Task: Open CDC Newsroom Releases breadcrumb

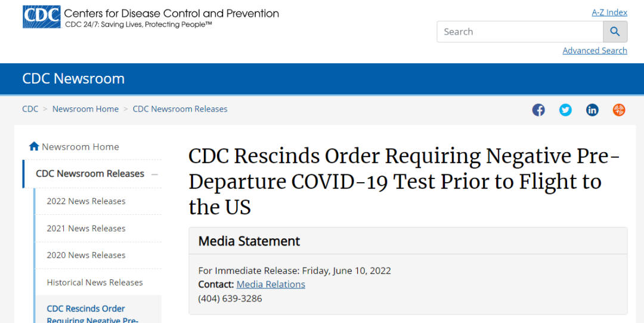Action: coord(180,109)
